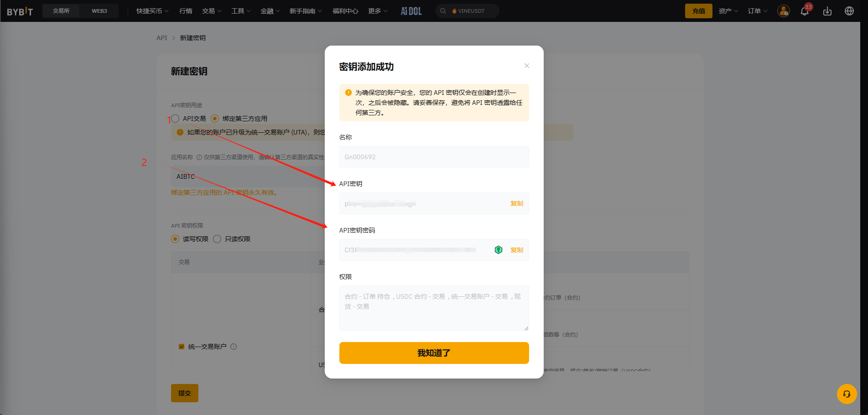Open the 行情 menu item
Viewport: 868px width, 415px height.
coord(186,11)
